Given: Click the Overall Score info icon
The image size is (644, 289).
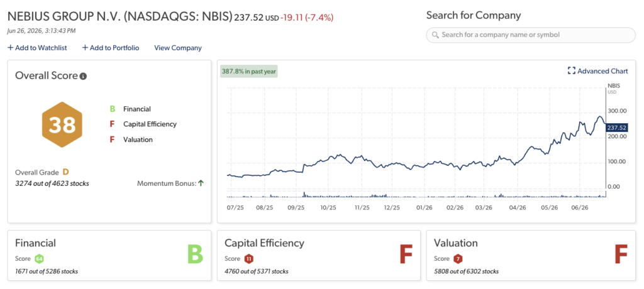Looking at the screenshot, I should [x=83, y=77].
